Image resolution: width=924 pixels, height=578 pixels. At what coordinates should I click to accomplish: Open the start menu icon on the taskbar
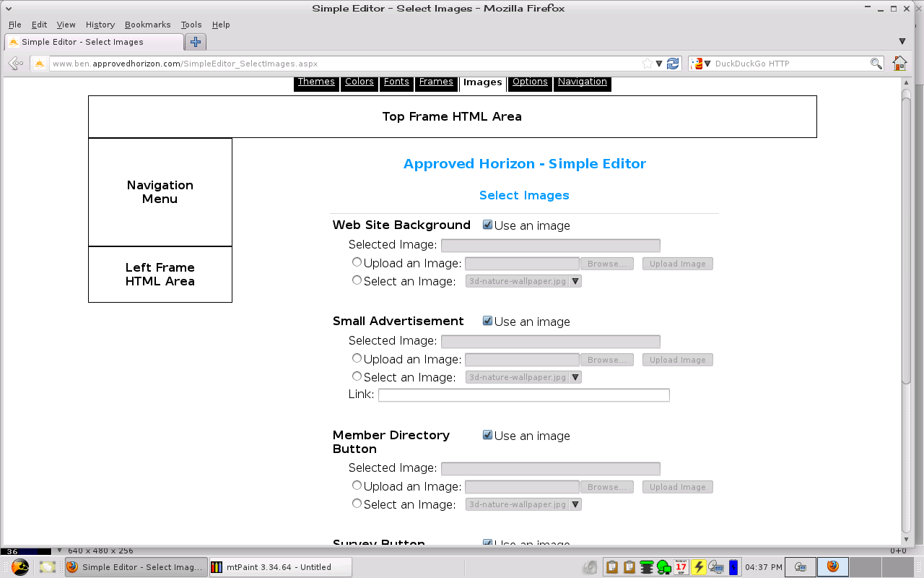click(20, 567)
